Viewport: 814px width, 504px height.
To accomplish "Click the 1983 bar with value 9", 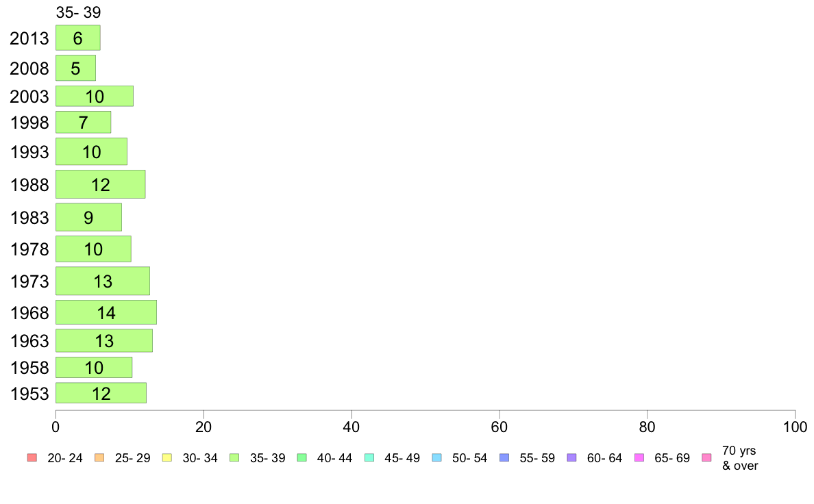I will [x=89, y=218].
